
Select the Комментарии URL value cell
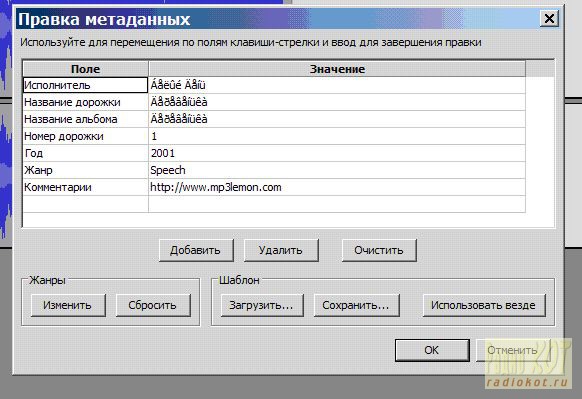(x=337, y=187)
